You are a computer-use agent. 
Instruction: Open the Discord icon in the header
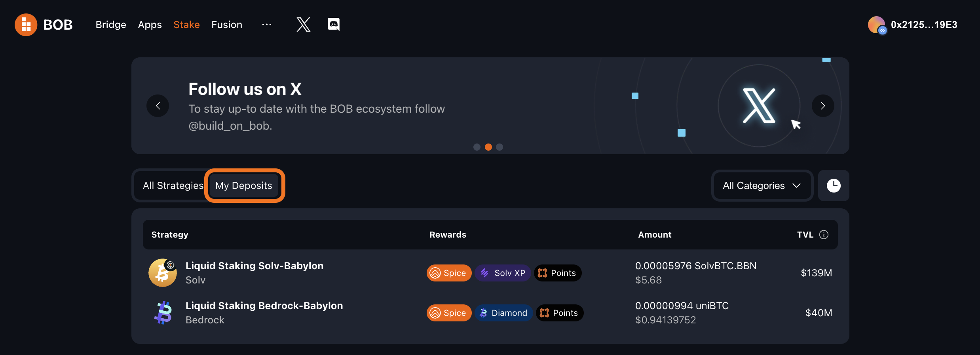[x=334, y=25]
